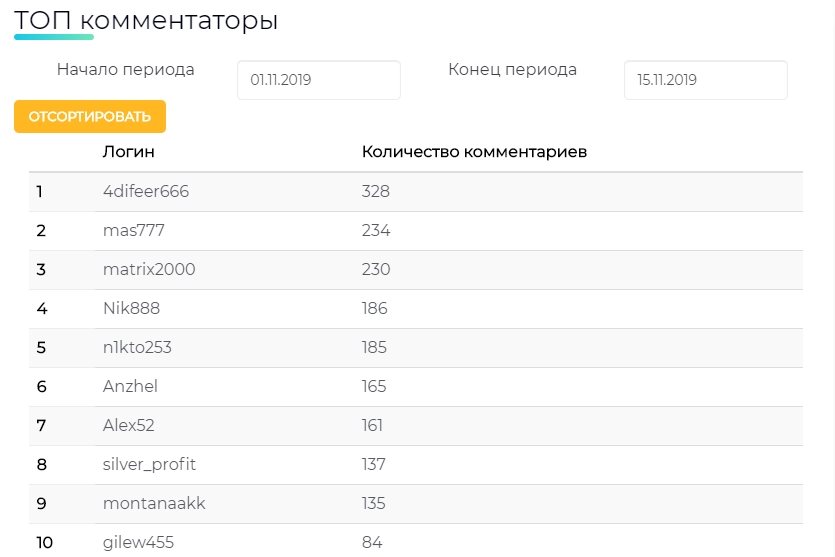
Task: Open user Anzhel profile
Action: (130, 386)
